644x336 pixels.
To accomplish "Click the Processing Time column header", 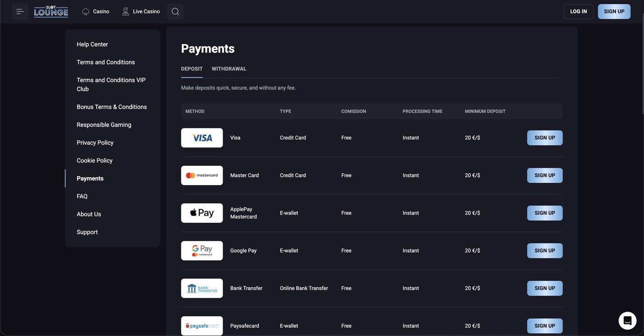I will (423, 111).
